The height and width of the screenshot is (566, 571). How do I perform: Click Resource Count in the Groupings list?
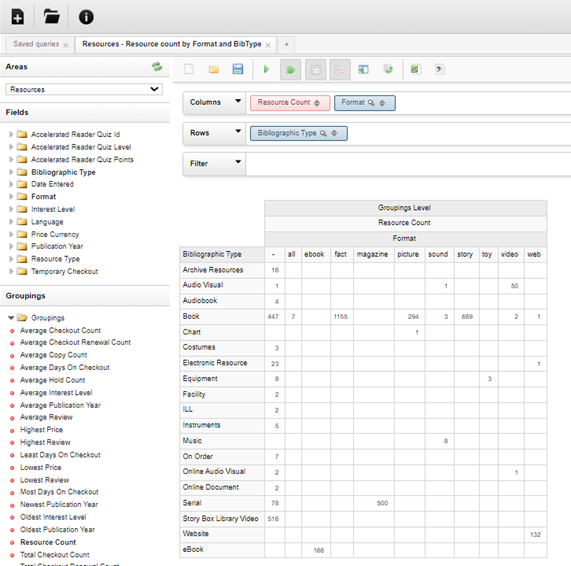pos(48,542)
